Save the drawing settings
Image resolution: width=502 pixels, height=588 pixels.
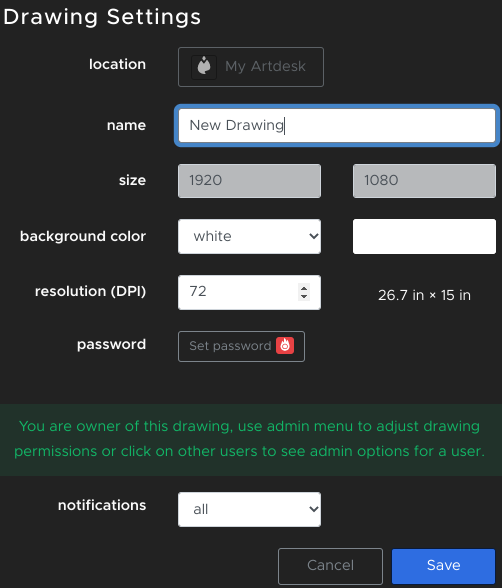pos(444,566)
